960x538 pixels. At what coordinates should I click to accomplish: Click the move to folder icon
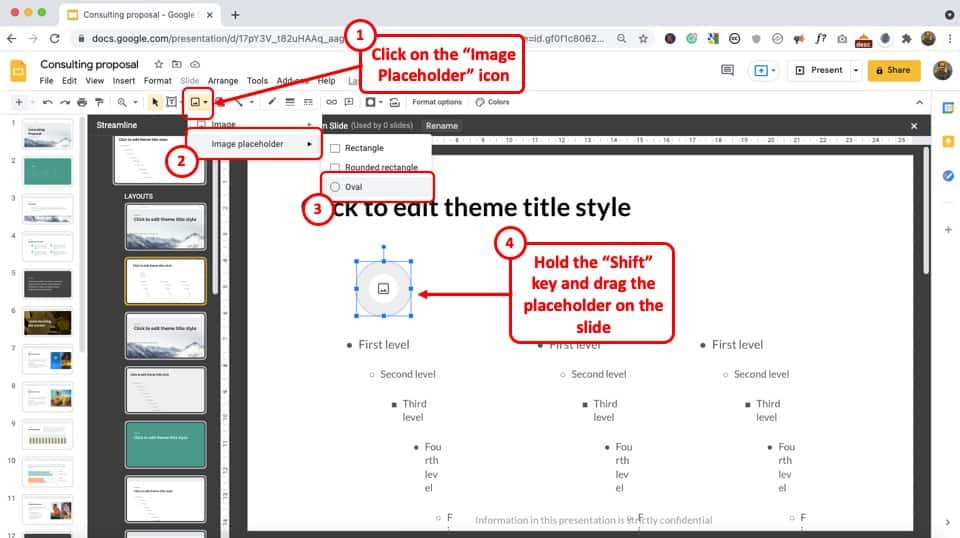176,64
